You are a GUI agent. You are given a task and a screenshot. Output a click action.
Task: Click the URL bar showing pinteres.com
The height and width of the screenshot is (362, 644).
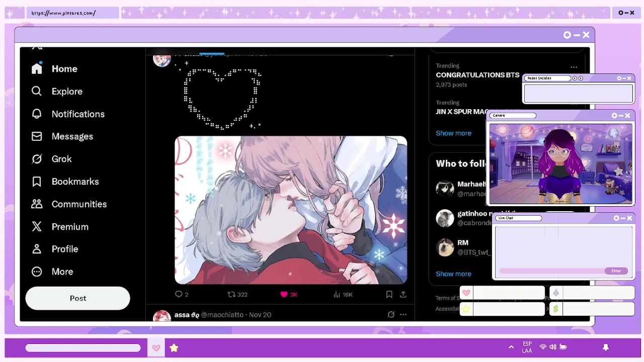click(73, 13)
